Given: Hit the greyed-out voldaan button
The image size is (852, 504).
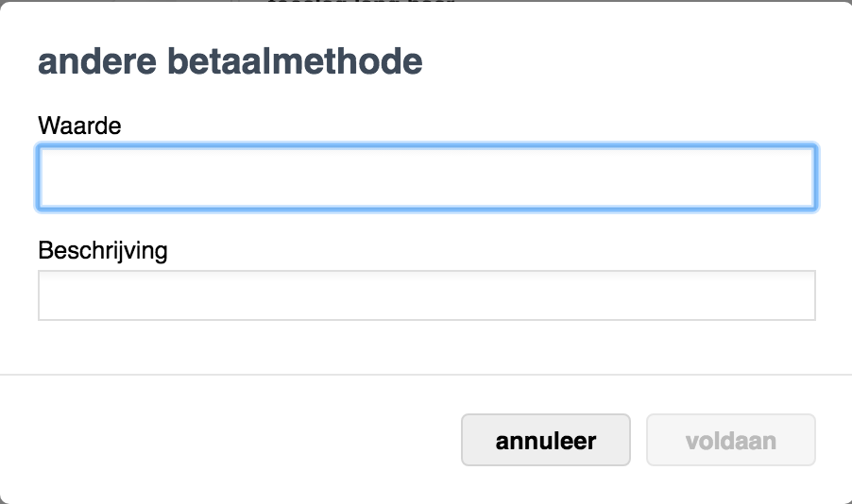Looking at the screenshot, I should (x=730, y=440).
